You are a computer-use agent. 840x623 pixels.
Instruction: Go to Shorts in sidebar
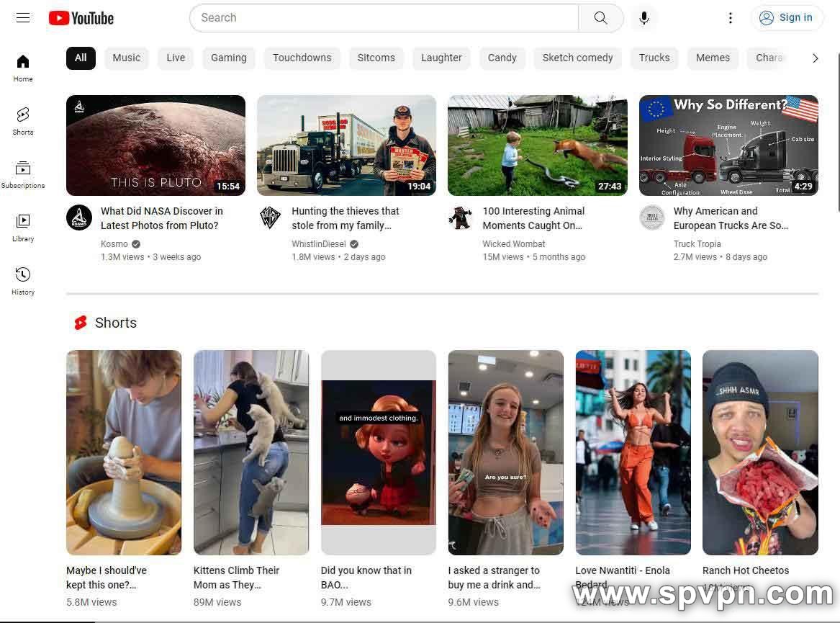[23, 120]
